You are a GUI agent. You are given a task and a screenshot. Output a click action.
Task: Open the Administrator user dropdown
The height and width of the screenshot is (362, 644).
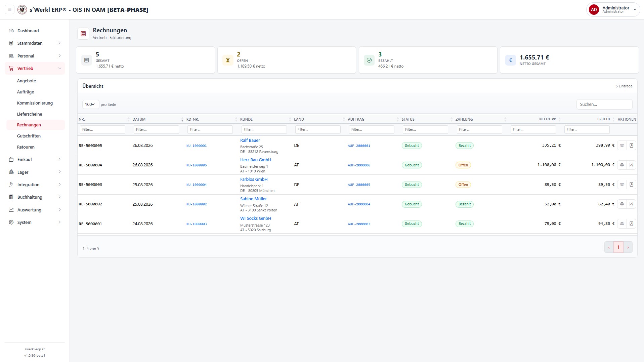(613, 9)
